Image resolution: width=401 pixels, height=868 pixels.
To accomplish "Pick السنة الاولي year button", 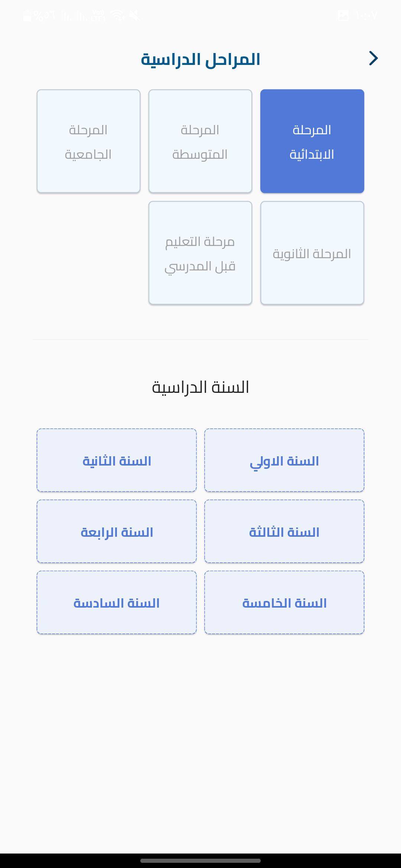I will [x=284, y=460].
